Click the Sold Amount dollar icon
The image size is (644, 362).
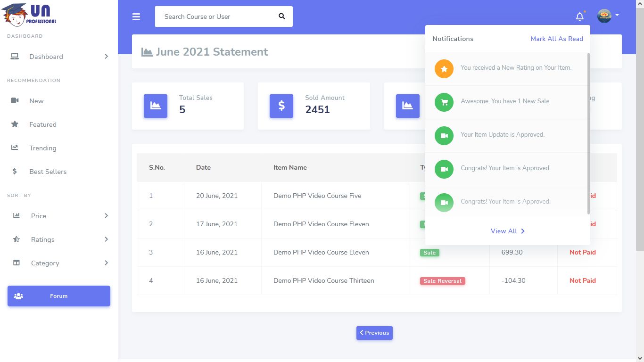pyautogui.click(x=281, y=106)
